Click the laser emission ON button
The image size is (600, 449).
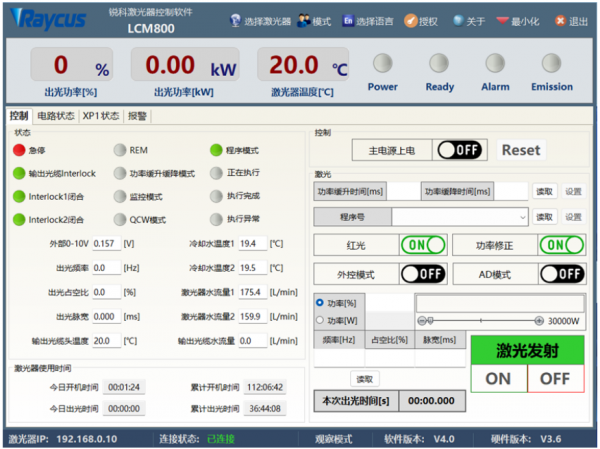tap(498, 379)
